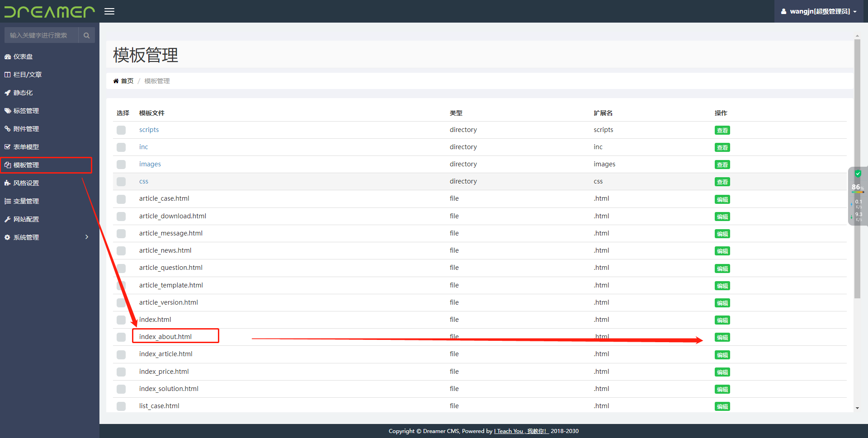Focus the keyword search input field
The image size is (868, 438).
click(x=42, y=35)
